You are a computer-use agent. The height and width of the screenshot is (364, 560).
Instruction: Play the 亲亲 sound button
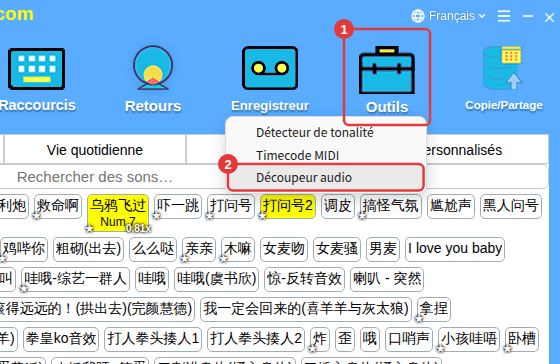click(x=199, y=249)
